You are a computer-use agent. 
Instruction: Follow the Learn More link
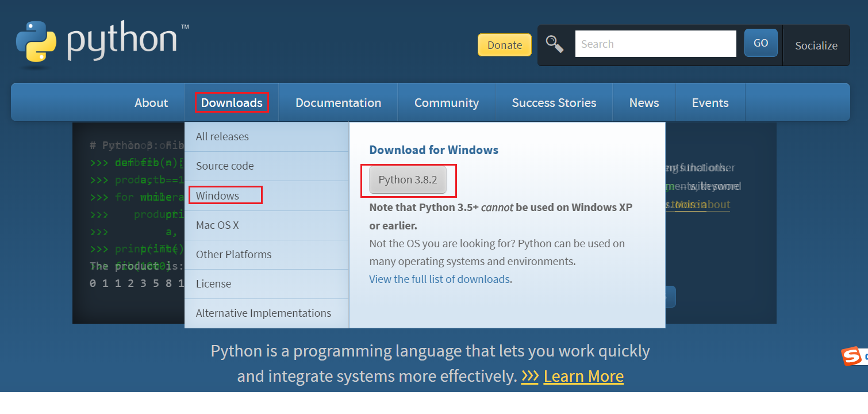click(x=583, y=376)
